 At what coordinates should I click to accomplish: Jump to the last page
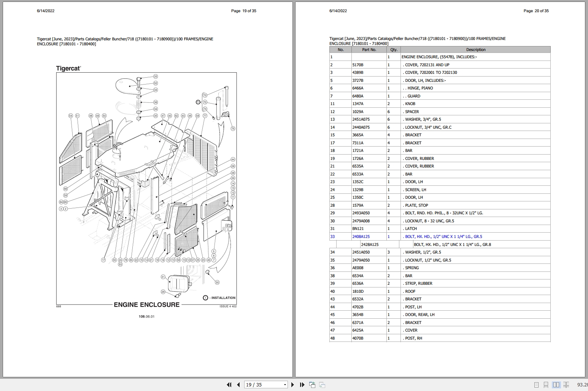302,385
